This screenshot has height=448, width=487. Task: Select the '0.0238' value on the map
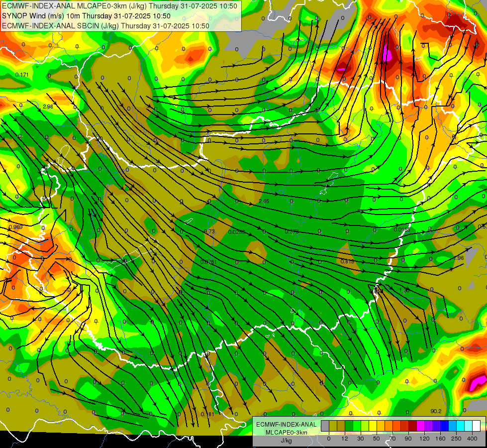236,232
